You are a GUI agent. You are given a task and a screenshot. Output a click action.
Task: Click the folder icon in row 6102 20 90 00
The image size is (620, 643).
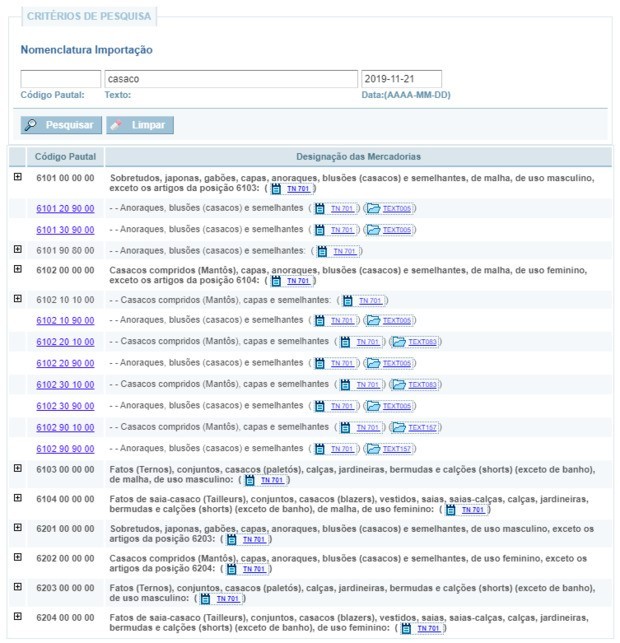pos(373,363)
